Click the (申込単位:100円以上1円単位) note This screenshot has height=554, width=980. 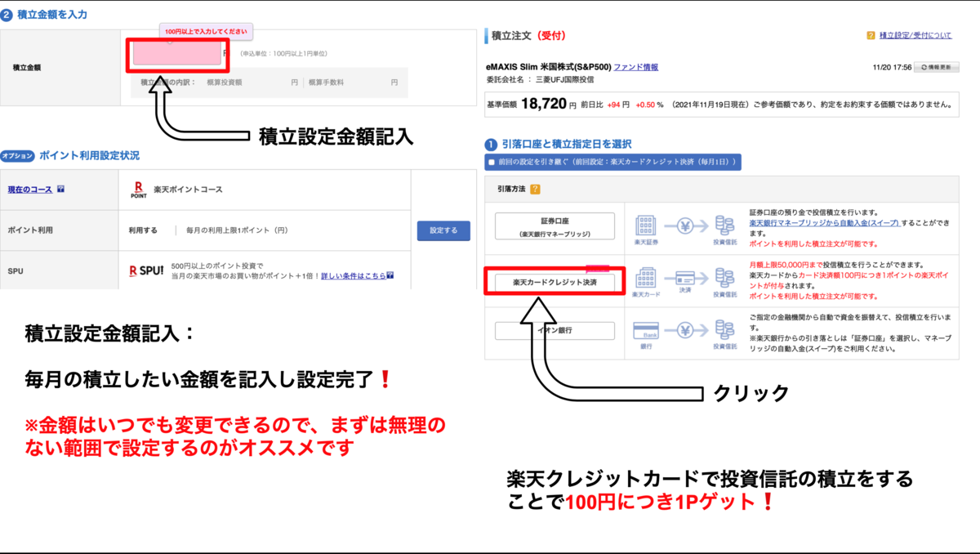[x=283, y=54]
